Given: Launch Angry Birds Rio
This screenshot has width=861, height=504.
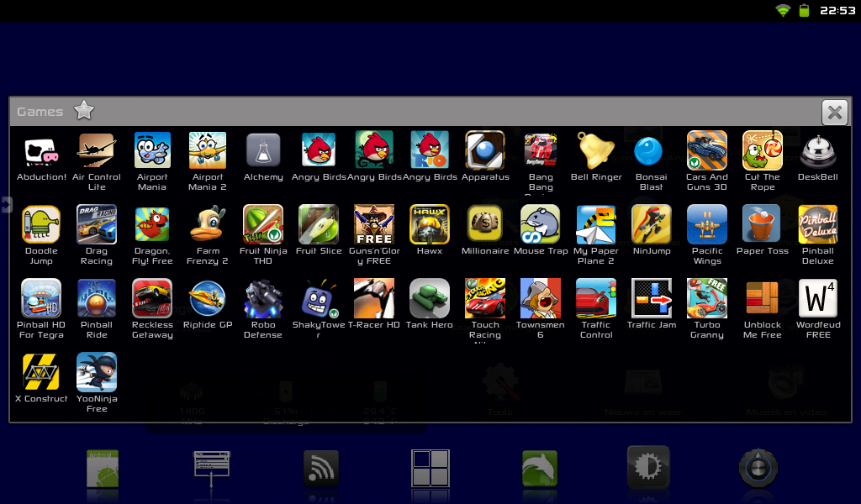Looking at the screenshot, I should click(430, 151).
